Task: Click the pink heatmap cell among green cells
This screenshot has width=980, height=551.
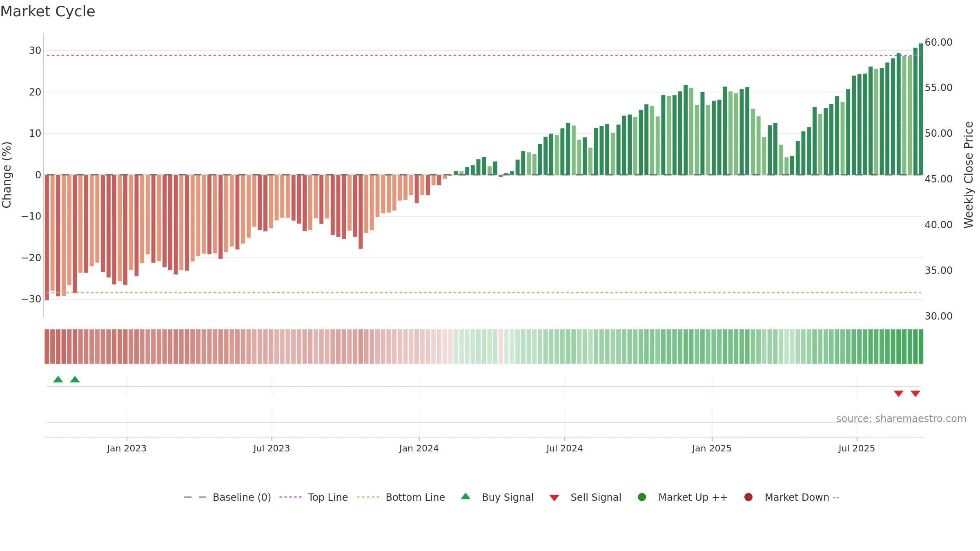Action: (501, 347)
